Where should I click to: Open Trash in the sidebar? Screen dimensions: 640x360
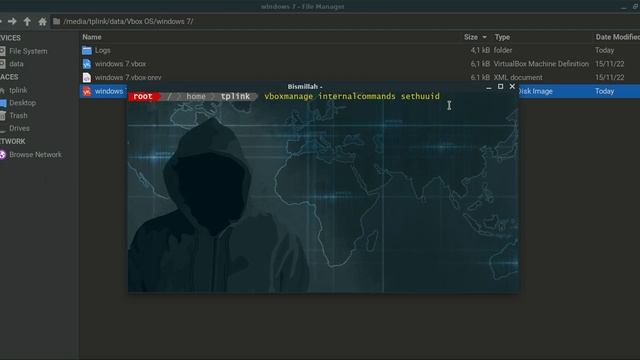(18, 116)
